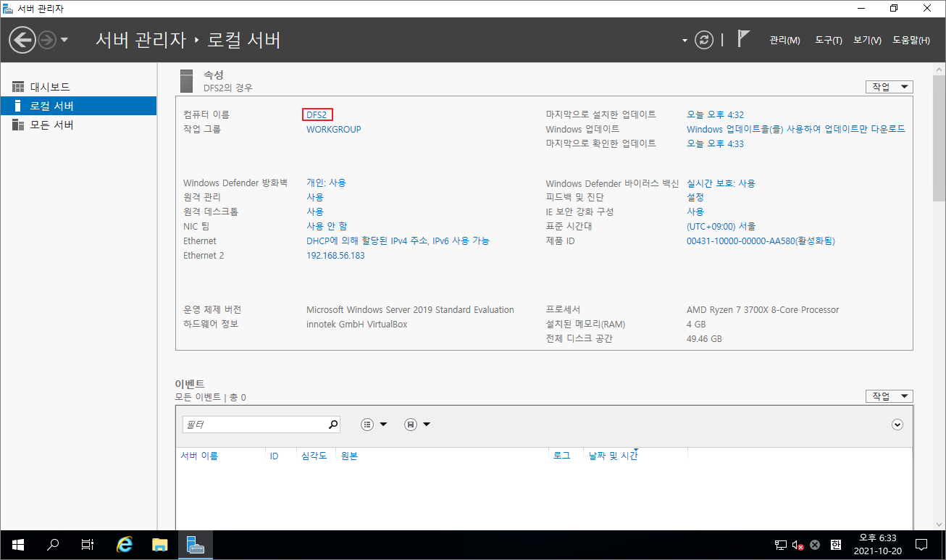The image size is (946, 560).
Task: Click the back navigation arrow
Action: click(x=22, y=40)
